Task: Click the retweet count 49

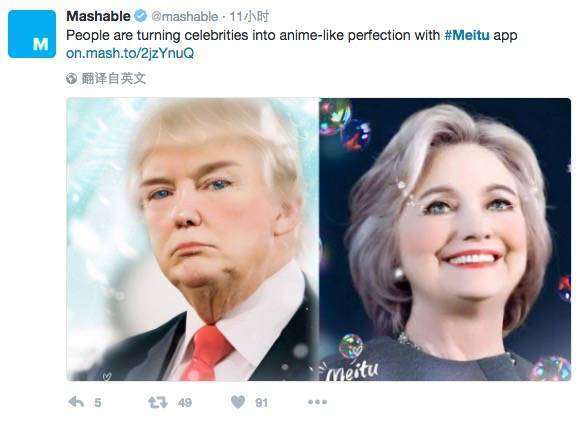Action: point(185,403)
